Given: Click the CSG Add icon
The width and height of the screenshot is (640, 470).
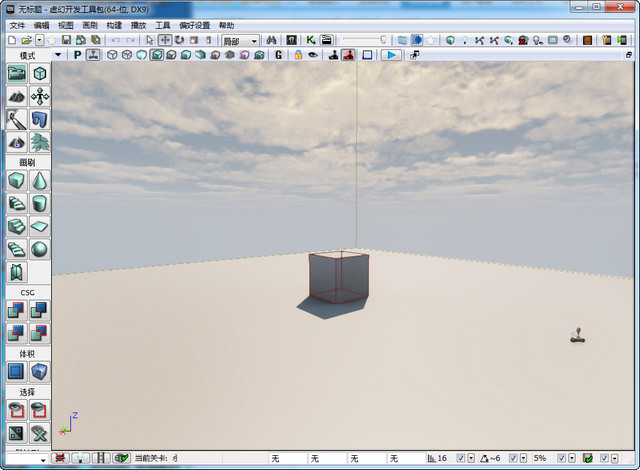Looking at the screenshot, I should click(x=17, y=311).
